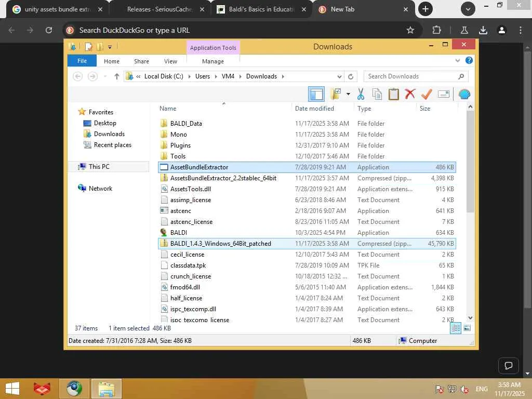532x399 pixels.
Task: Click the red X Delete icon
Action: point(410,94)
